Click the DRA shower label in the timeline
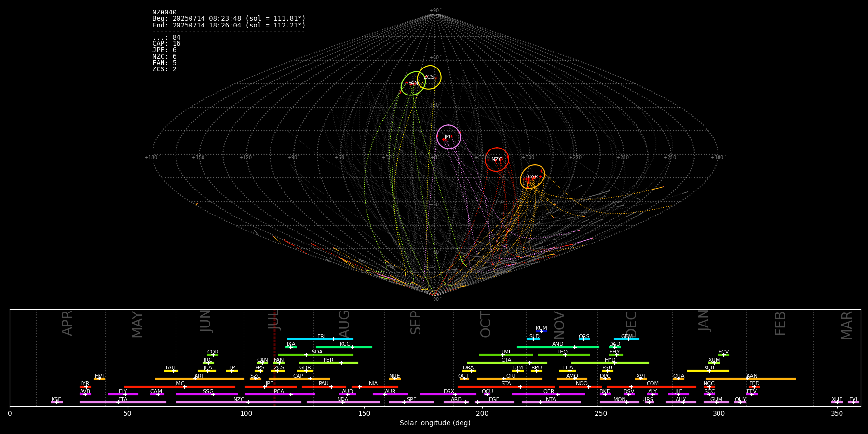 click(x=468, y=368)
